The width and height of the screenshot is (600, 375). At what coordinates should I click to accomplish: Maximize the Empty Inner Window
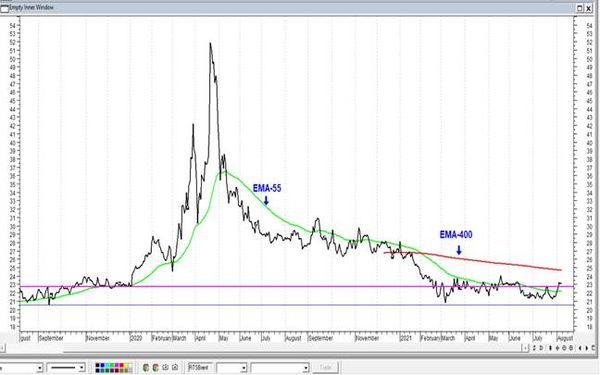click(580, 8)
